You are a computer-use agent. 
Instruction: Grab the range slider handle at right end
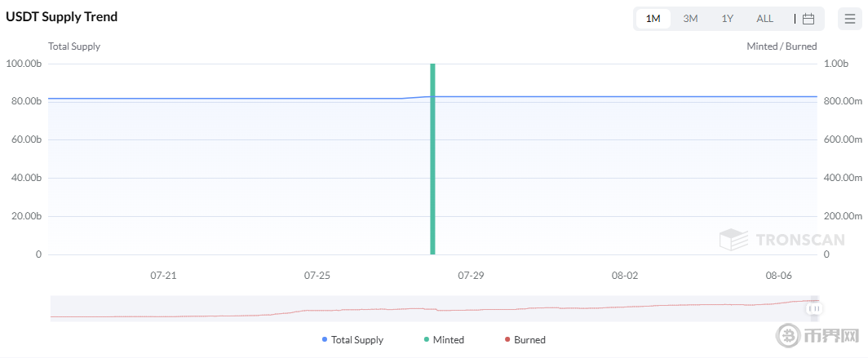point(813,308)
